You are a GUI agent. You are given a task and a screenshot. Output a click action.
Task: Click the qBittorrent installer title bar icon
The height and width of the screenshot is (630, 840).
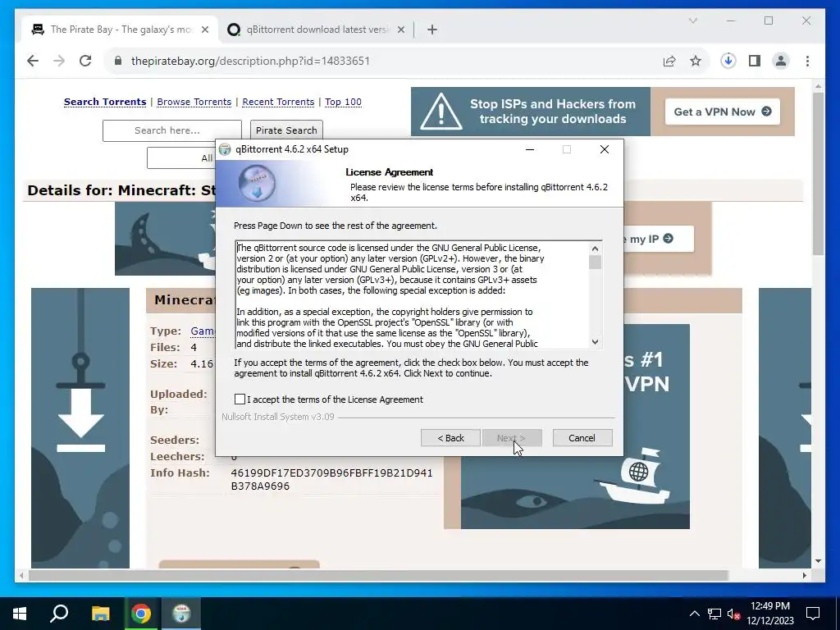[226, 149]
